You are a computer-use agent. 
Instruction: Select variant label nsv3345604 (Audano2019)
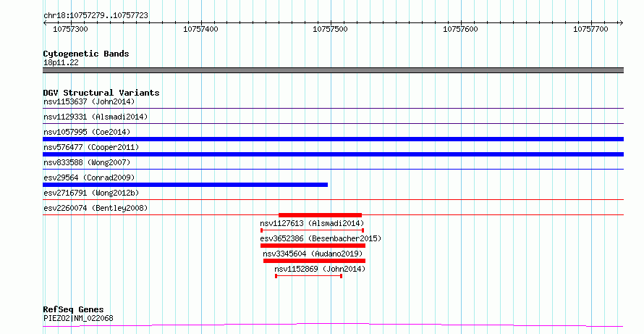click(x=313, y=254)
